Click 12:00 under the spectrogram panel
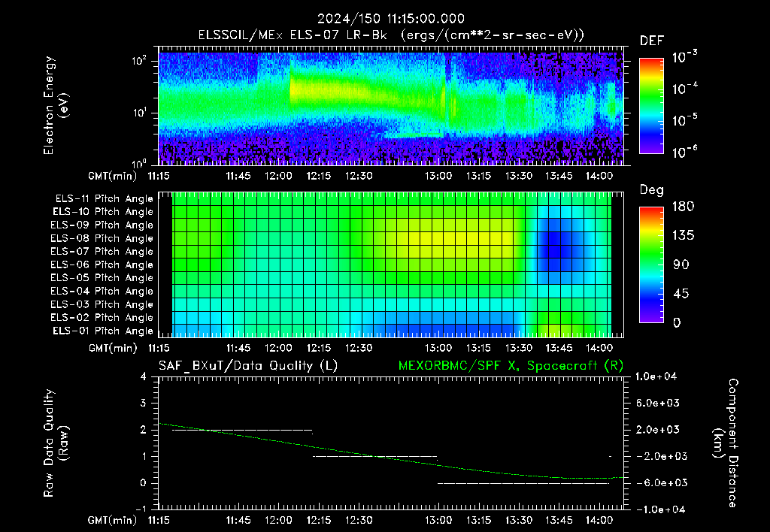This screenshot has width=770, height=532. pos(278,176)
